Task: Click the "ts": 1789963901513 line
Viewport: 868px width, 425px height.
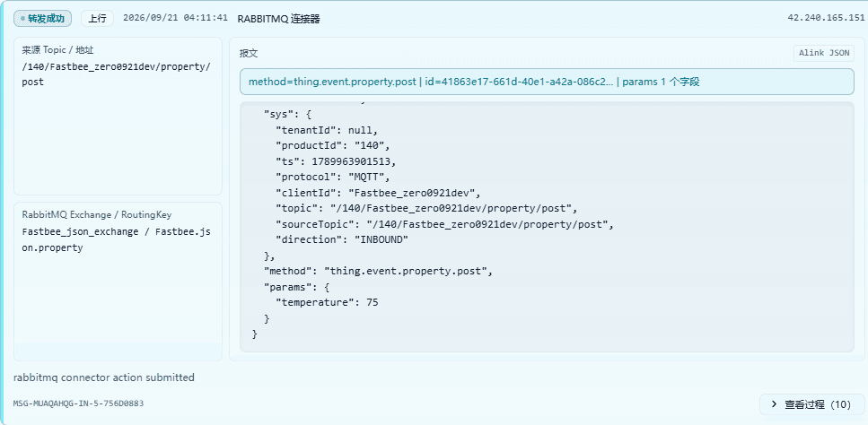Action: tap(336, 161)
